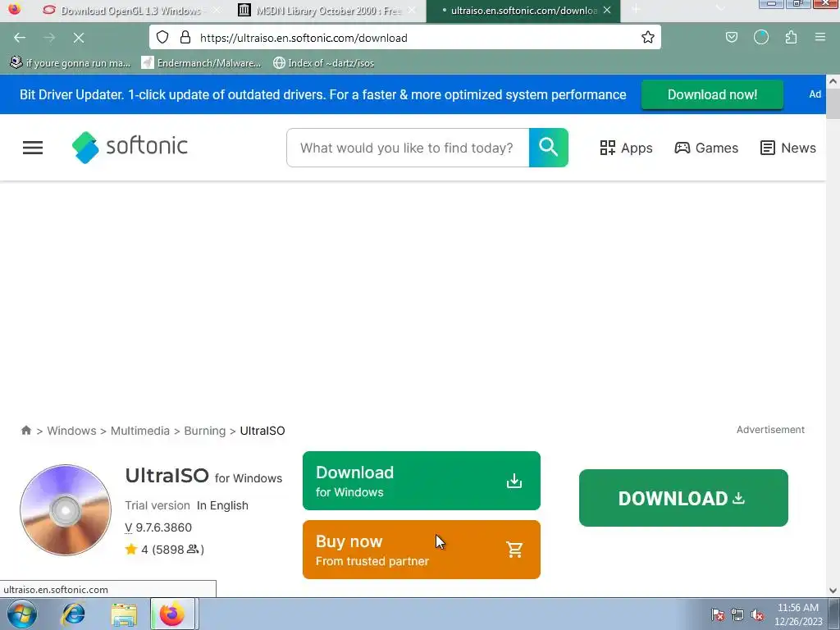Click the Firefox taskbar button
Viewport: 840px width, 630px height.
click(x=172, y=614)
